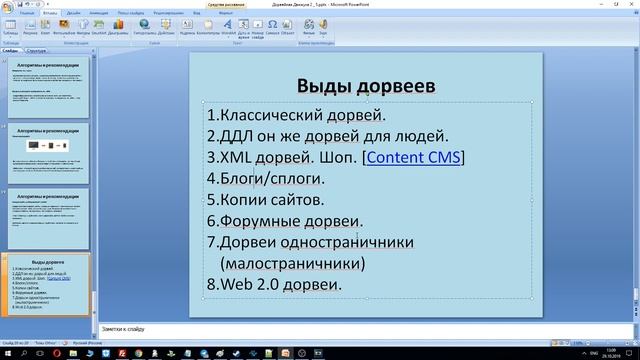
Task: Insert a SmartArt graphic
Action: pos(99,28)
